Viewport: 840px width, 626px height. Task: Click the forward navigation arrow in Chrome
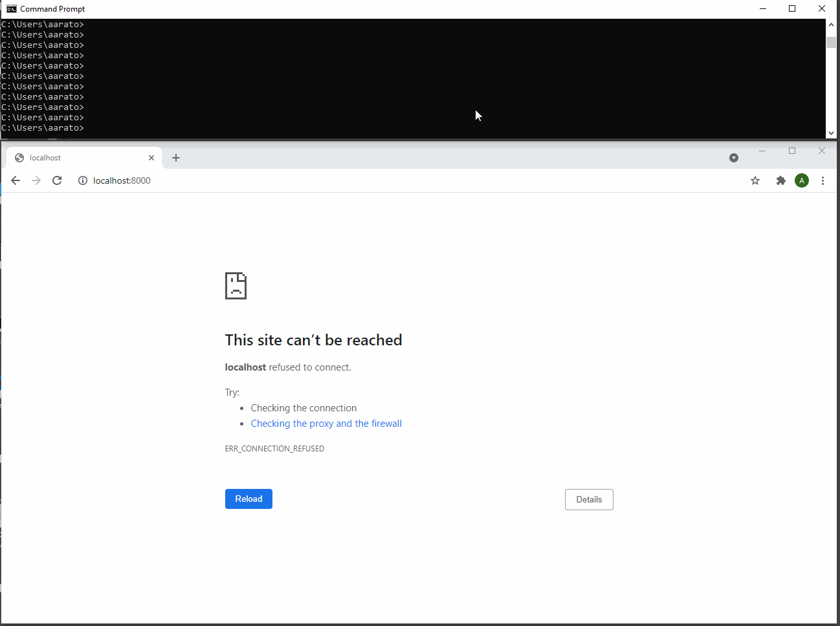coord(36,180)
